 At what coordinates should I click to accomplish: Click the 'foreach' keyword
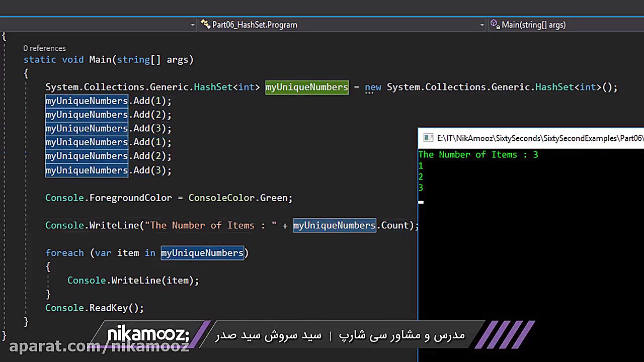(x=64, y=253)
